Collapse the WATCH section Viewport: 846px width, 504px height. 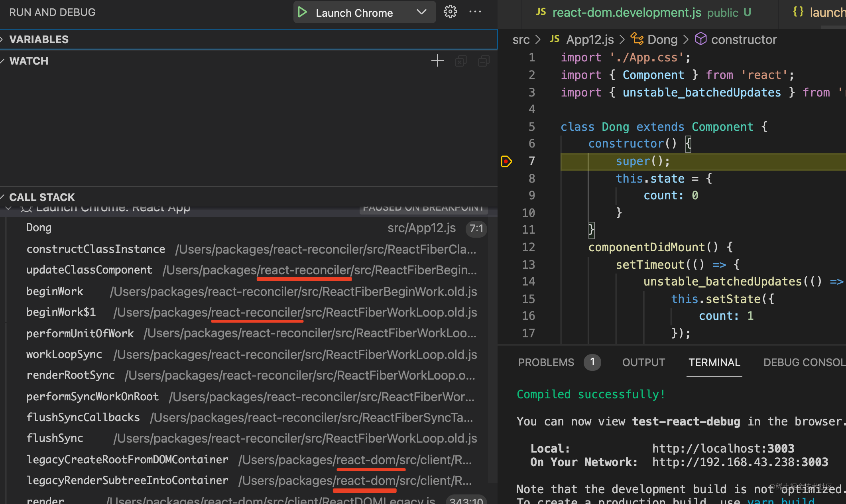pyautogui.click(x=28, y=61)
